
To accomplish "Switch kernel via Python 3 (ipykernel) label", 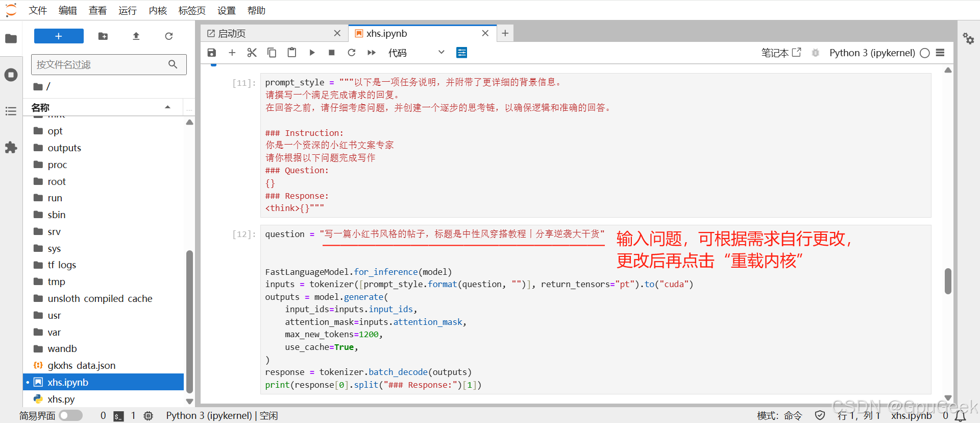I will (872, 53).
